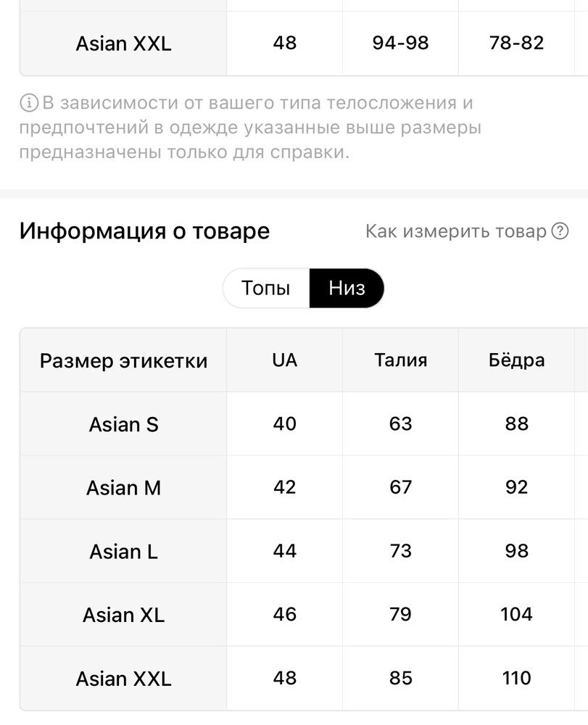Viewport: 588px width, 725px height.
Task: Click Asian XXL in the top table
Action: (x=123, y=43)
